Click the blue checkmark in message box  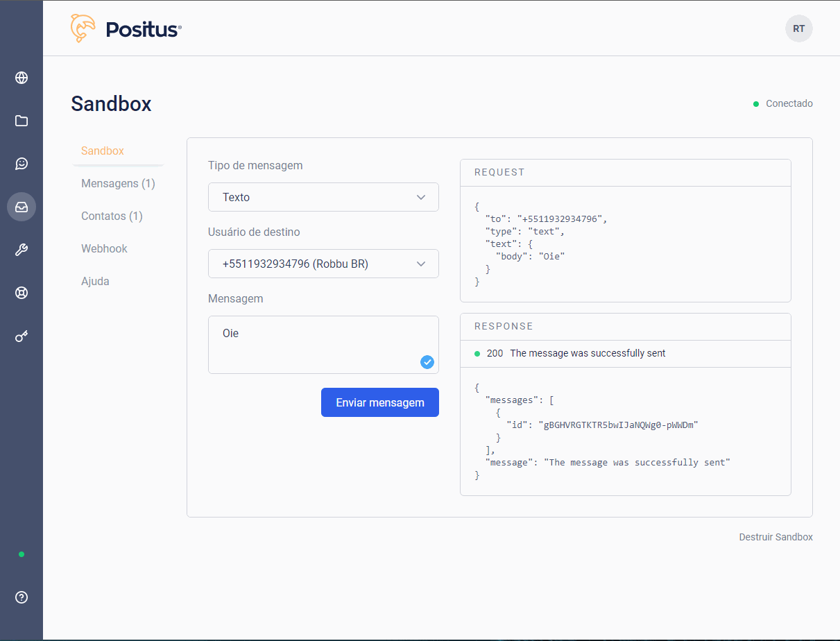[x=427, y=361]
